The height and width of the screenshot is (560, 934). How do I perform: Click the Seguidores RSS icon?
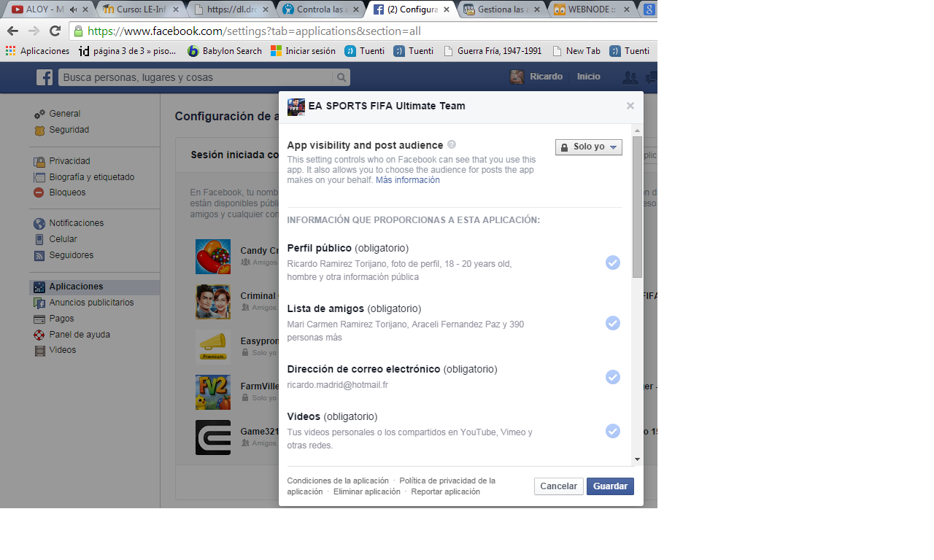[x=39, y=255]
